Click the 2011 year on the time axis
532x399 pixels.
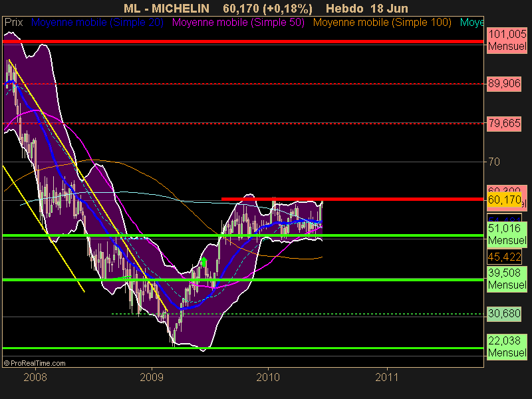387,377
